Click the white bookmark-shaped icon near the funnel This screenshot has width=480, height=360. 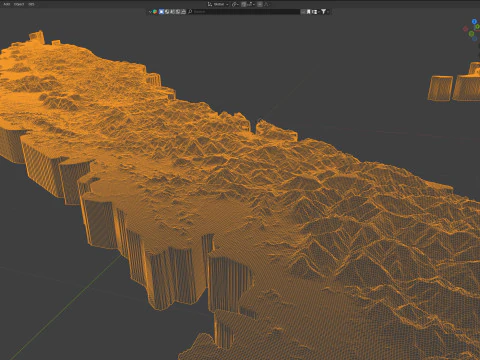click(308, 12)
